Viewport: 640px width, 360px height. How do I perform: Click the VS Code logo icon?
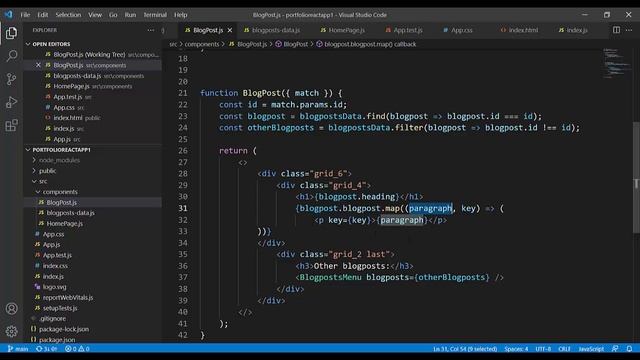pos(9,15)
